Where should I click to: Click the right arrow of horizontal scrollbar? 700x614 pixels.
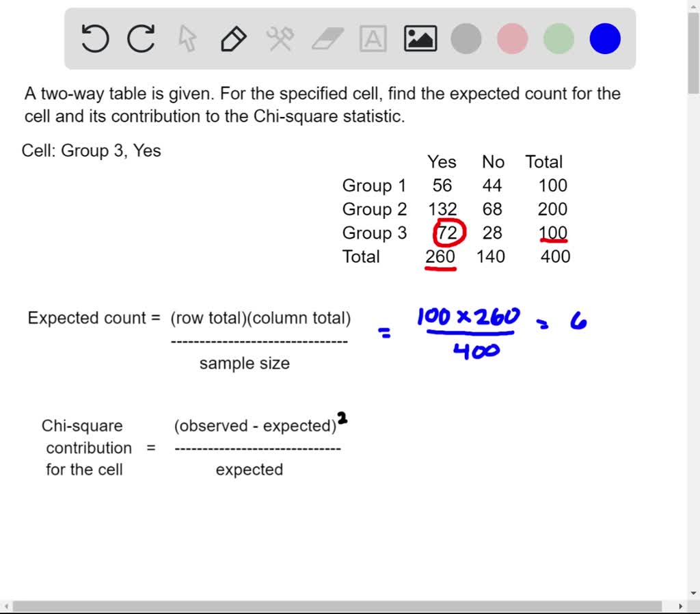(x=680, y=606)
